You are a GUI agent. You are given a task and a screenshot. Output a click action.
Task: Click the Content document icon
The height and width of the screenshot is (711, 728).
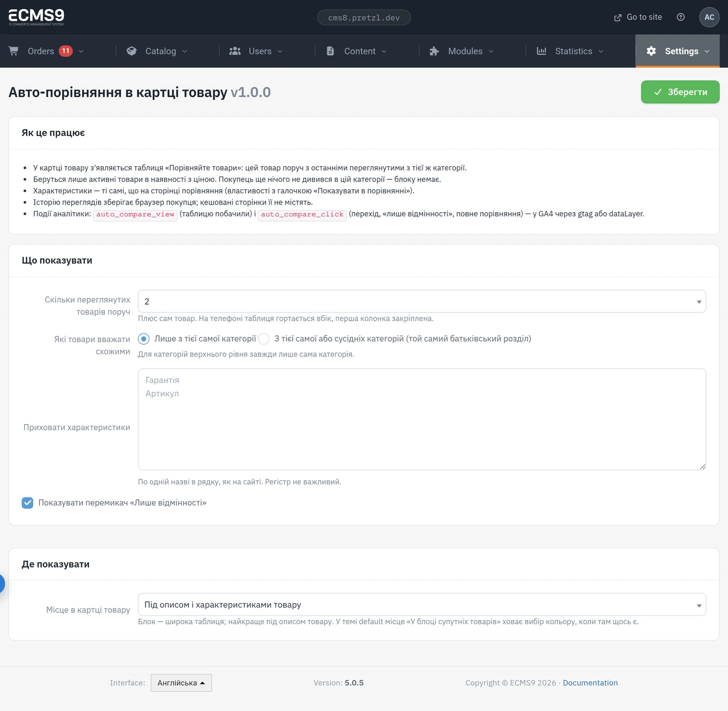(330, 51)
